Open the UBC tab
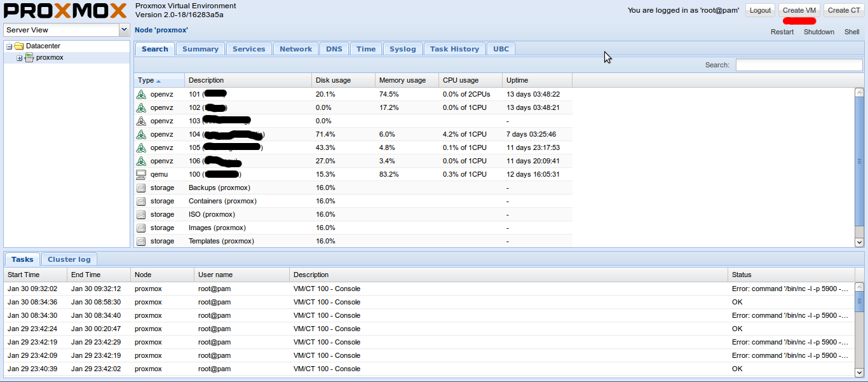This screenshot has width=868, height=382. (501, 49)
